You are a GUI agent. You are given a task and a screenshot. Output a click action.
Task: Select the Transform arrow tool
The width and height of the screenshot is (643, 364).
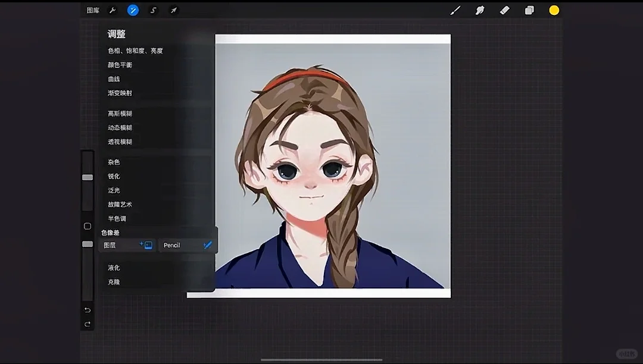173,10
